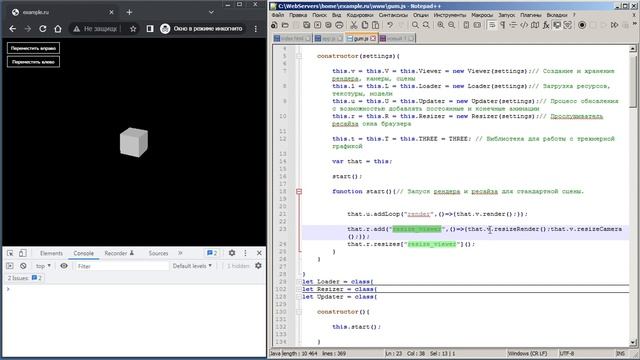Reload the example.ru page
Screen dimensions: 640x360
click(42, 29)
